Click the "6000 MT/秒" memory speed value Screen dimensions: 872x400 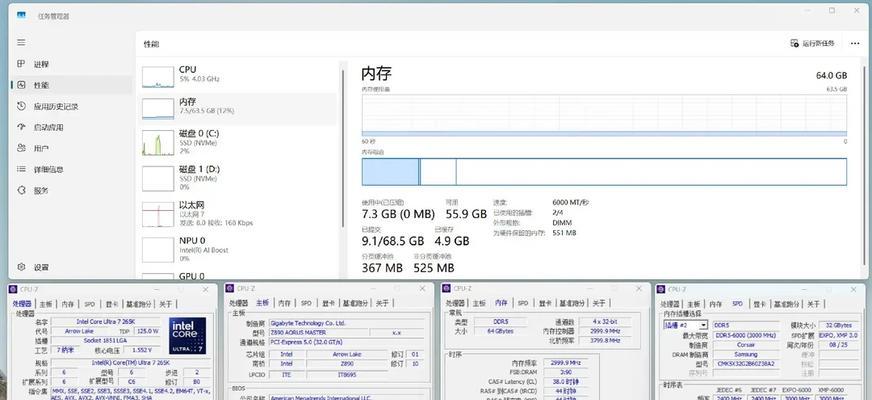571,203
